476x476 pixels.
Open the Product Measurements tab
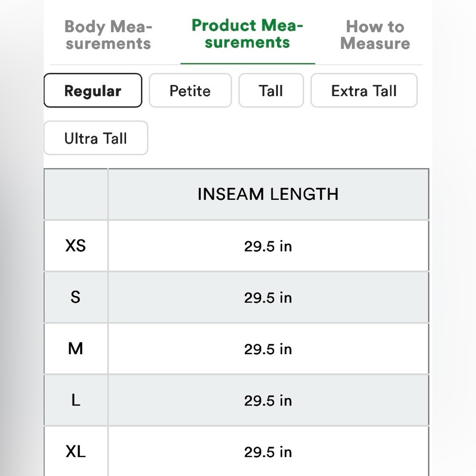248,33
